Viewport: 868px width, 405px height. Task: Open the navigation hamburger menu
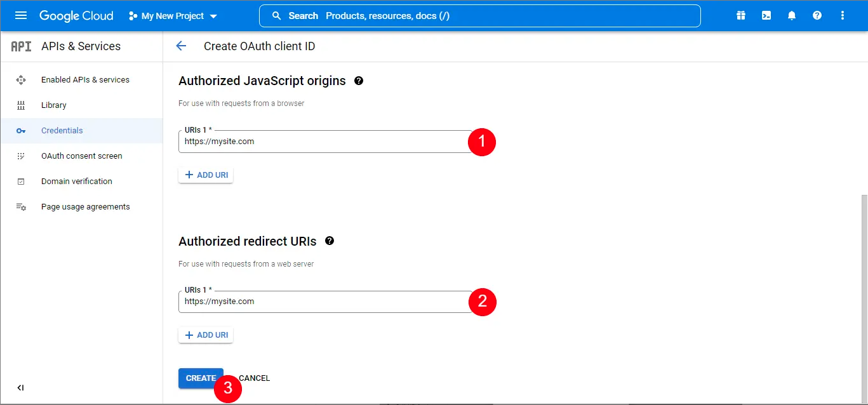20,16
